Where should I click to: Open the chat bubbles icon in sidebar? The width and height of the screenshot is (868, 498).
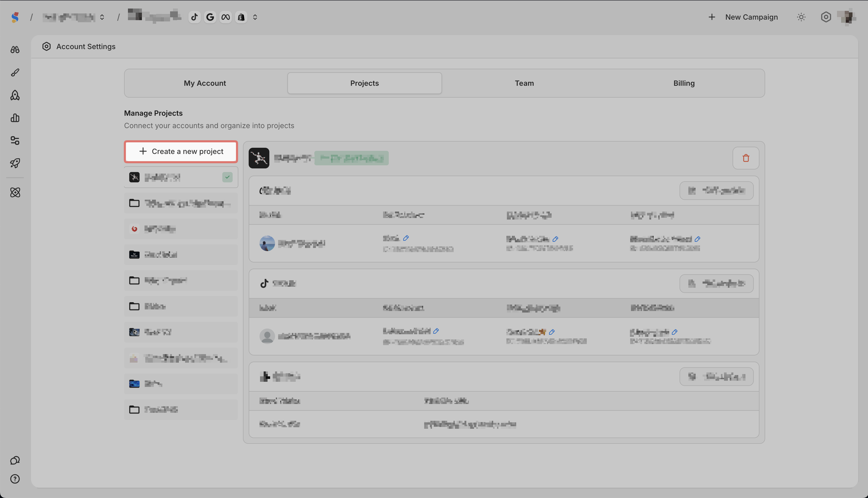15,460
